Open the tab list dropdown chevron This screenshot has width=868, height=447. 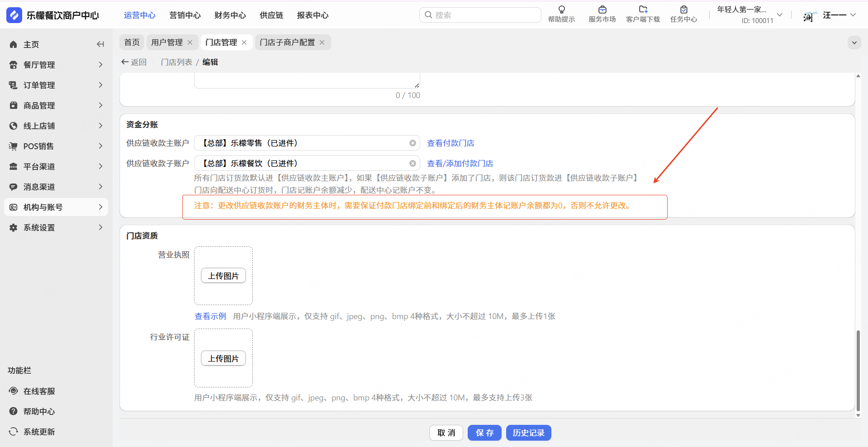coord(854,43)
